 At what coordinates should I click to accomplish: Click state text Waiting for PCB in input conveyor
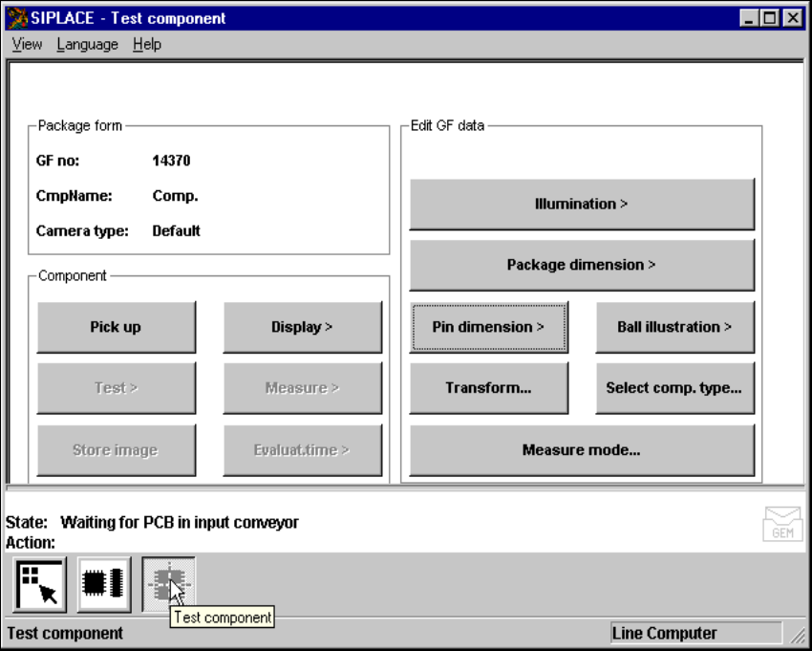(x=180, y=523)
